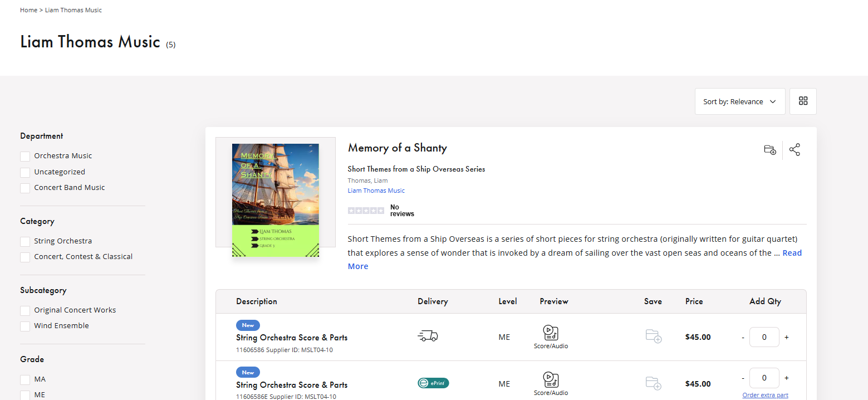The width and height of the screenshot is (868, 400).
Task: Click the Order extra part link
Action: point(765,396)
